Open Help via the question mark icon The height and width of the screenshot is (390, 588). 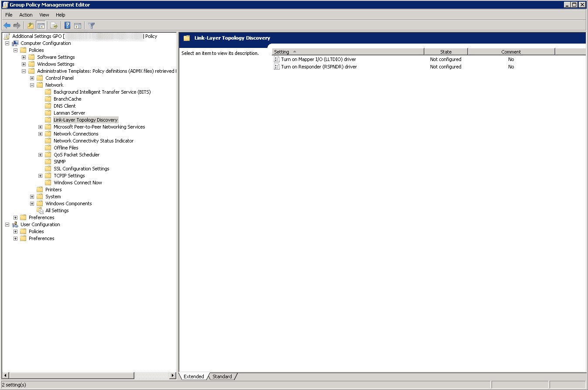click(68, 26)
